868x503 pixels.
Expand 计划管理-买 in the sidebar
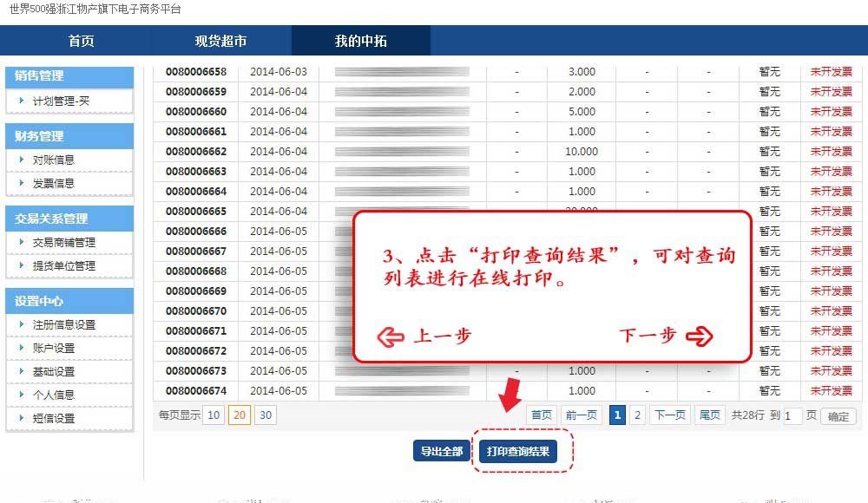click(x=61, y=101)
